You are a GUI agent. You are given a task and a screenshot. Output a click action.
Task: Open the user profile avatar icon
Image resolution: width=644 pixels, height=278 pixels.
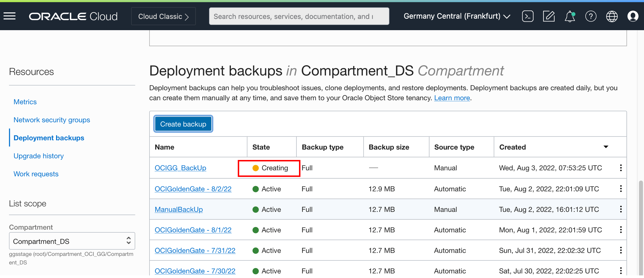pos(633,16)
